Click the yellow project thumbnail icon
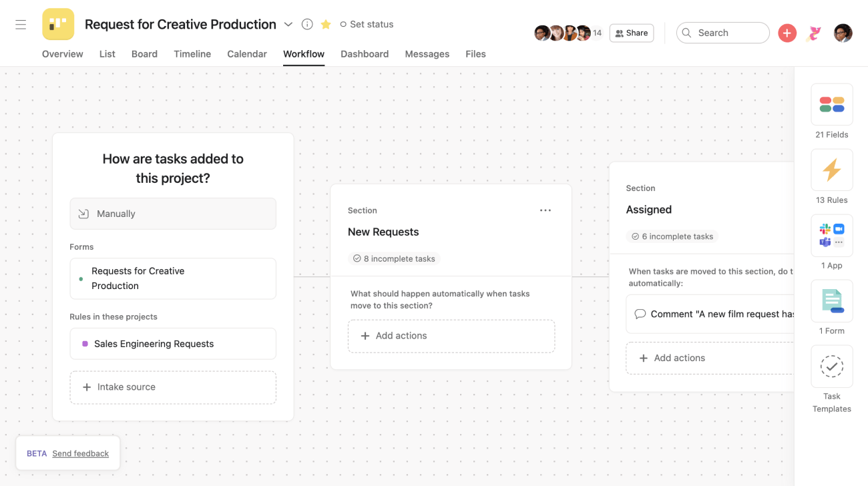This screenshot has width=868, height=486. pyautogui.click(x=58, y=24)
